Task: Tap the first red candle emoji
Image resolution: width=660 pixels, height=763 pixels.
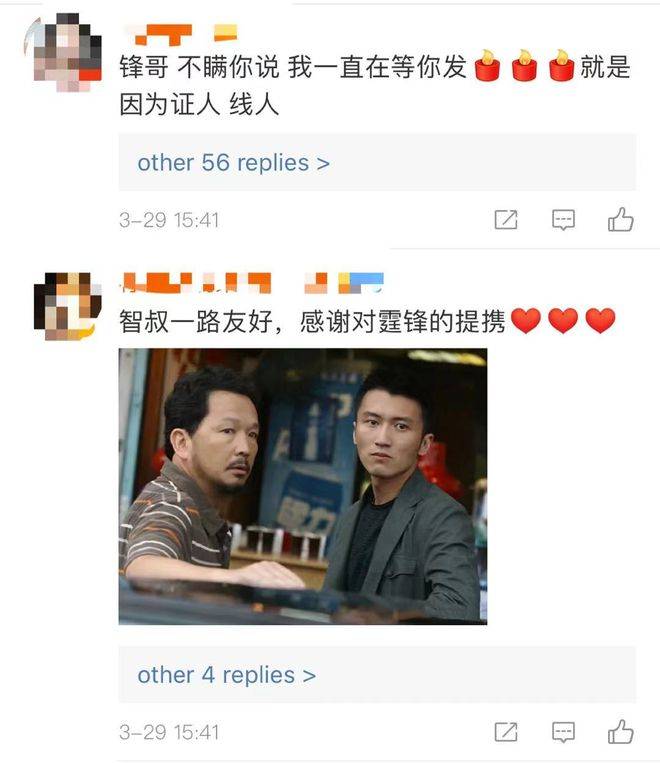Action: [487, 65]
